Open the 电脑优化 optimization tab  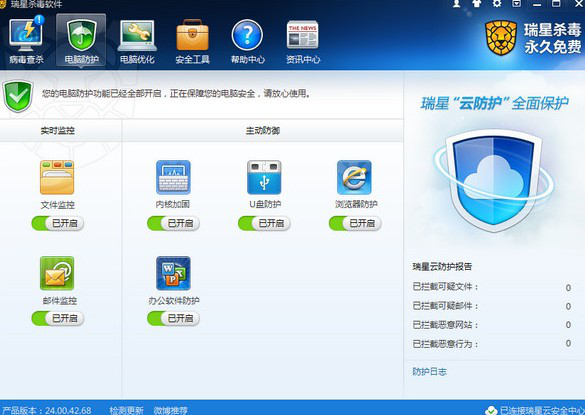pyautogui.click(x=137, y=40)
